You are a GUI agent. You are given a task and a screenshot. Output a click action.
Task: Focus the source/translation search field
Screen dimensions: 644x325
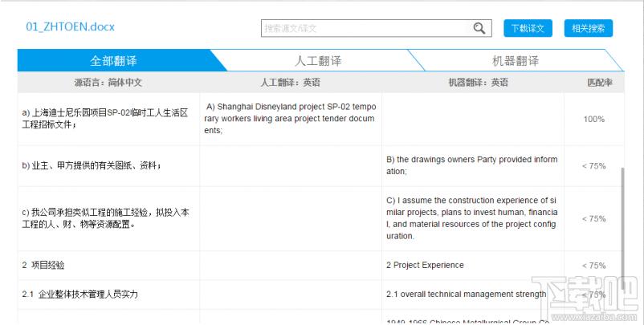(377, 28)
